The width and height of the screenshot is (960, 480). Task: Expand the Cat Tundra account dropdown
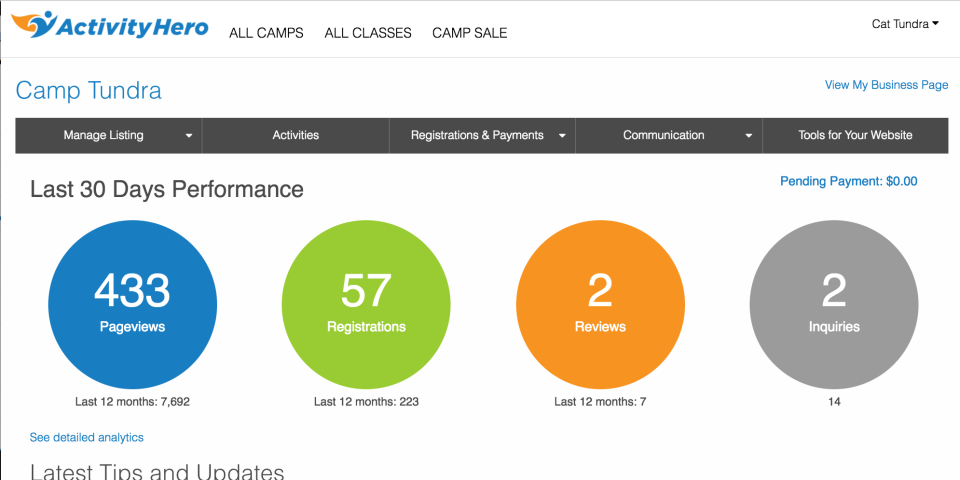[x=905, y=24]
